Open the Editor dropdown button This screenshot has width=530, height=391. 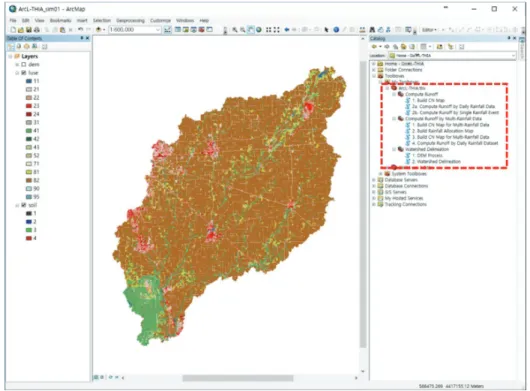tap(429, 30)
